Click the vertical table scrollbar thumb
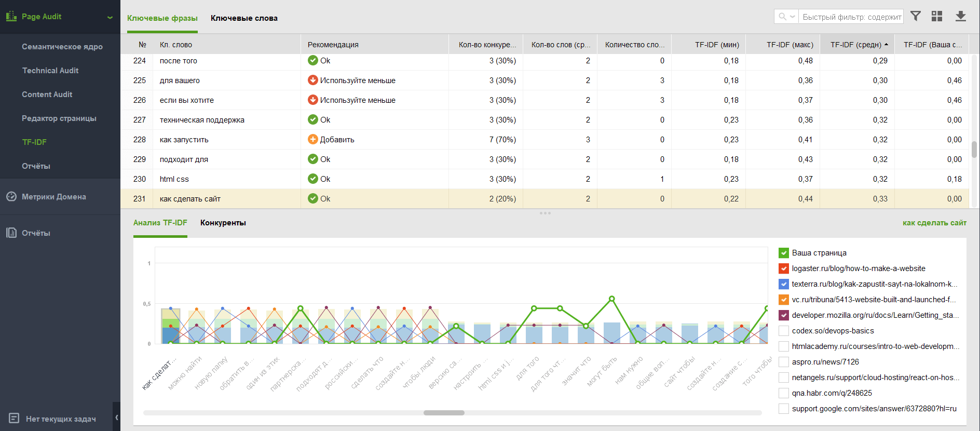The image size is (980, 431). click(x=974, y=150)
